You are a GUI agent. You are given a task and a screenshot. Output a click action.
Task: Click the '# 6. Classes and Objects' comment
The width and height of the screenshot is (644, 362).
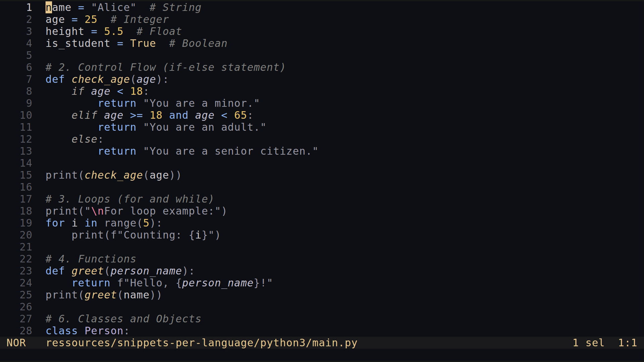point(123,319)
